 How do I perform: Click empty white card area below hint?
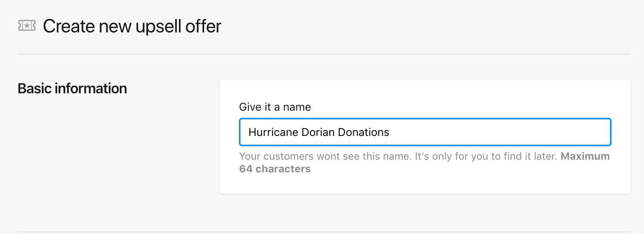[425, 183]
